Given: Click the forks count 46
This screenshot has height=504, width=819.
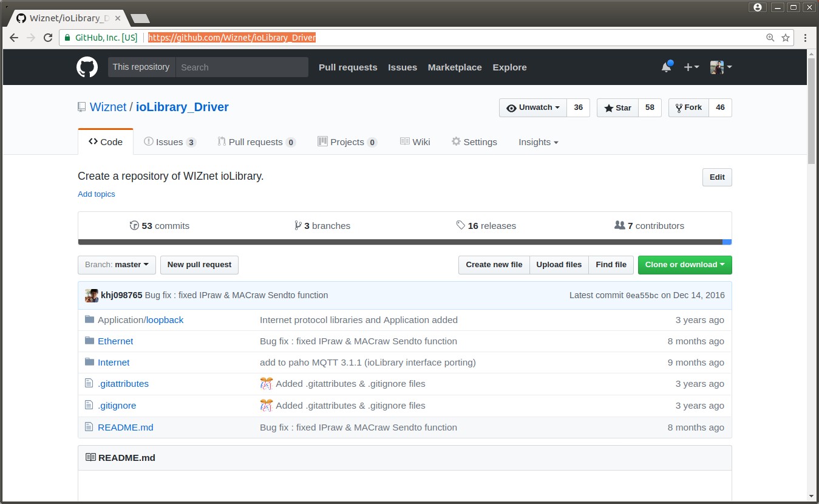Looking at the screenshot, I should click(x=720, y=107).
